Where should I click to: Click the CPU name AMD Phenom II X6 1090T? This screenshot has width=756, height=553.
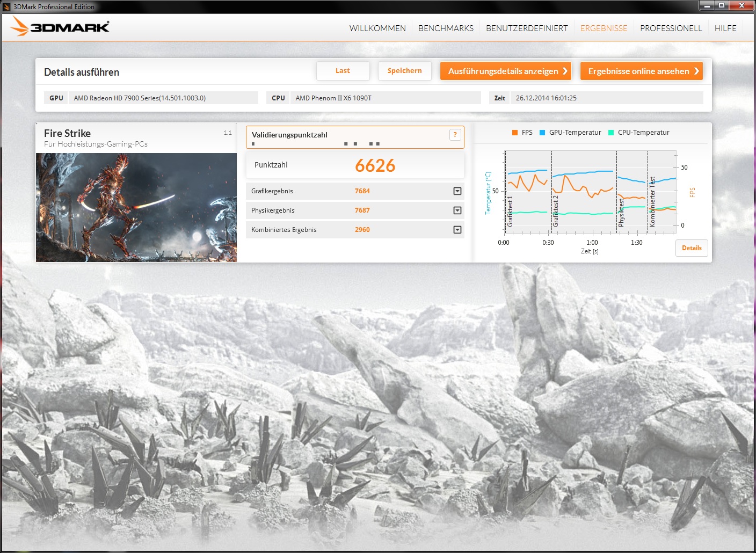click(x=333, y=98)
